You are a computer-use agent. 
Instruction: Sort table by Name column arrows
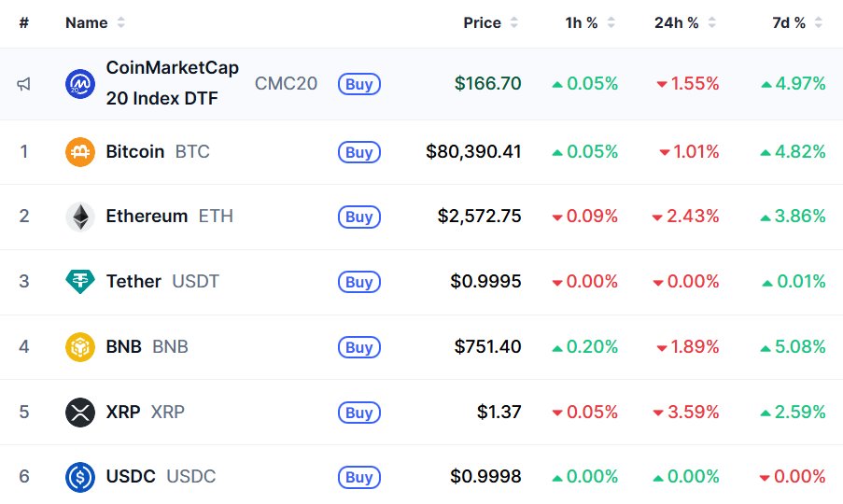[121, 22]
